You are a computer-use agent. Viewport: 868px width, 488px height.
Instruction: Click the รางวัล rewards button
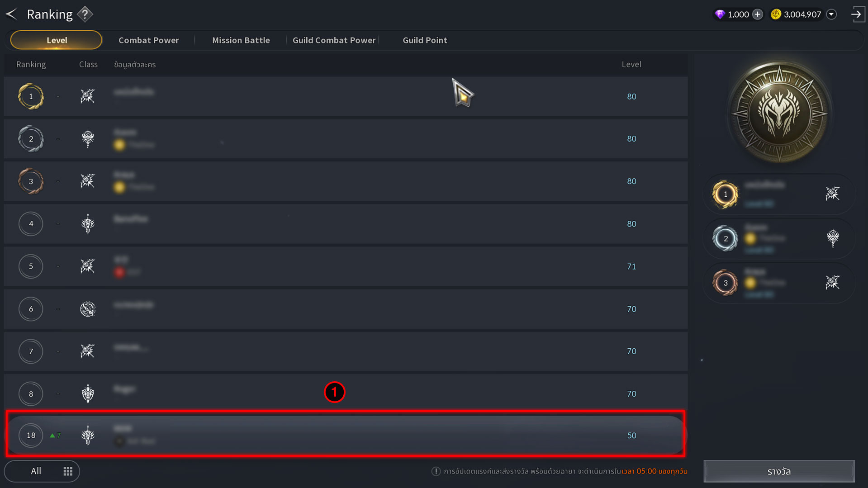click(x=779, y=471)
